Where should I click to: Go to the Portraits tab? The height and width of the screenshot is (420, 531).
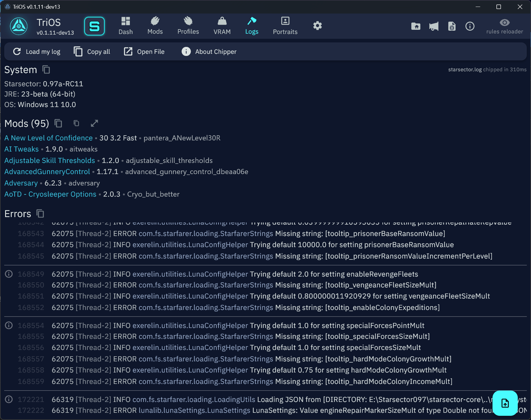(285, 26)
